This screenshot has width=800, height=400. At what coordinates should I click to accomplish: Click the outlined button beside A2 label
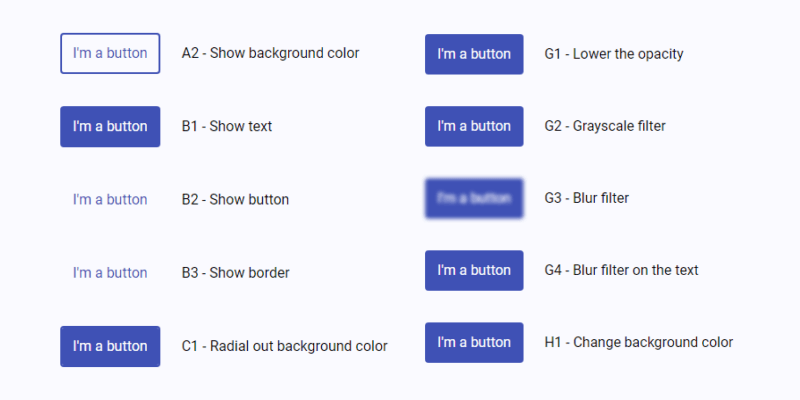click(x=110, y=53)
